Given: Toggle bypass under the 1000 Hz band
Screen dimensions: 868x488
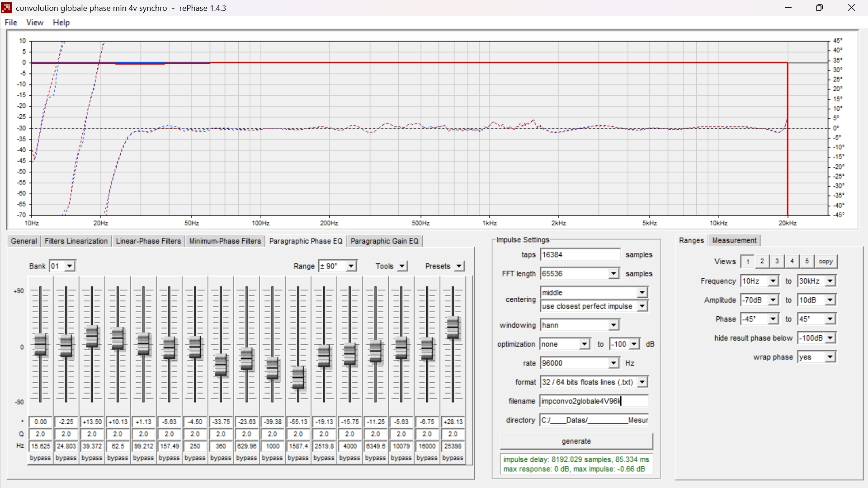Looking at the screenshot, I should tap(273, 458).
